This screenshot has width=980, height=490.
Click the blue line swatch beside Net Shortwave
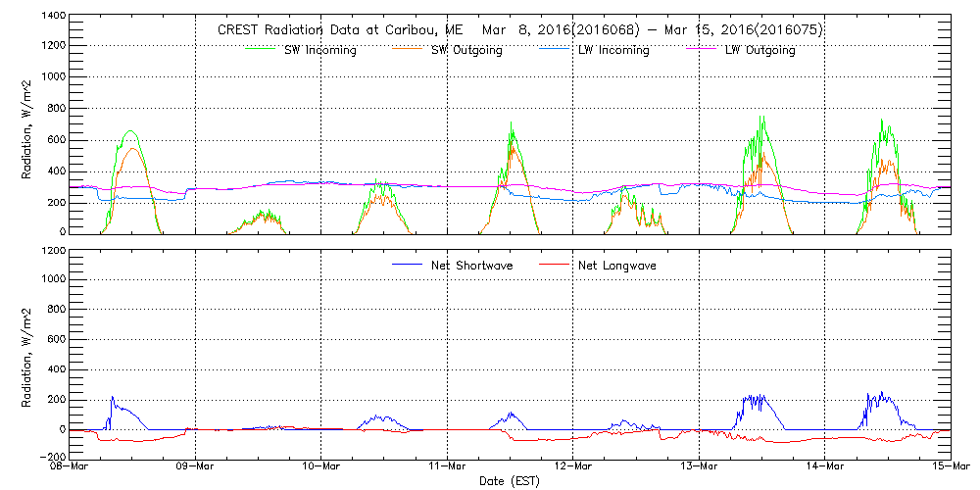click(412, 266)
